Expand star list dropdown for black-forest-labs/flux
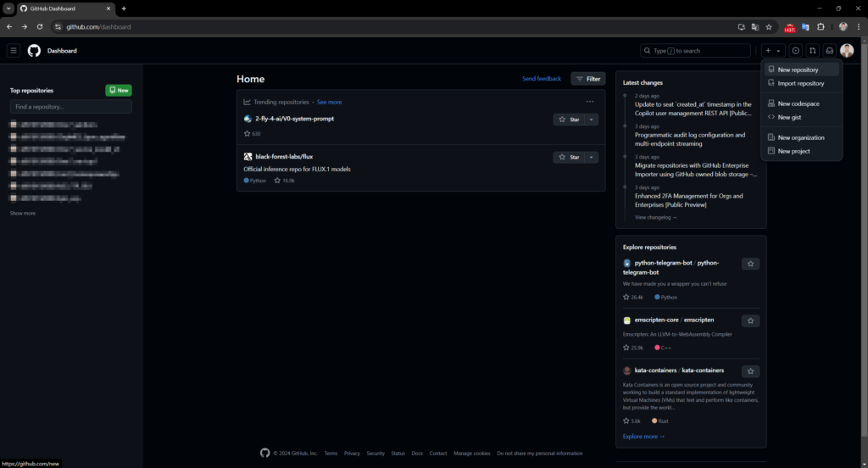The image size is (868, 468). 591,158
